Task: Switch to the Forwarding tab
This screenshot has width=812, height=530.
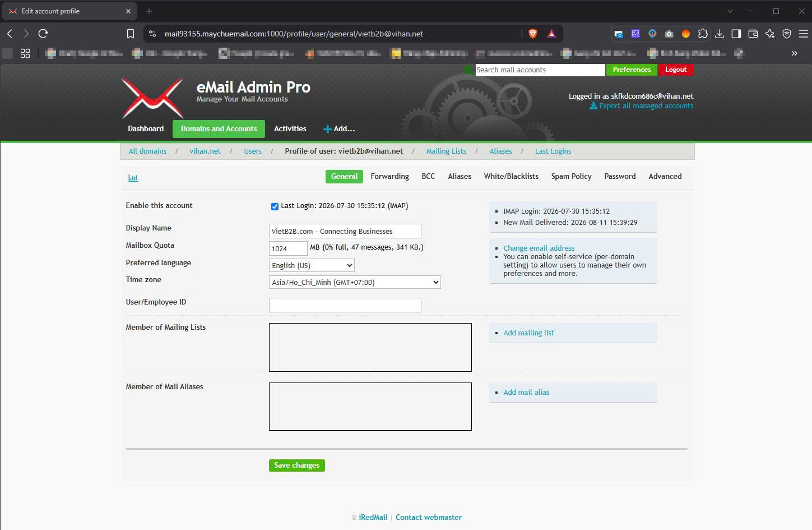Action: click(390, 177)
